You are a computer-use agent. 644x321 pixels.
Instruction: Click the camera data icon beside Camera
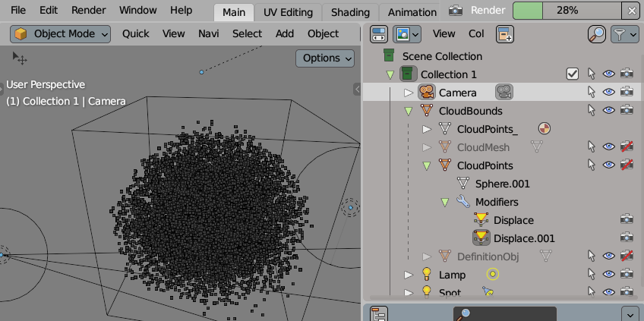point(504,93)
